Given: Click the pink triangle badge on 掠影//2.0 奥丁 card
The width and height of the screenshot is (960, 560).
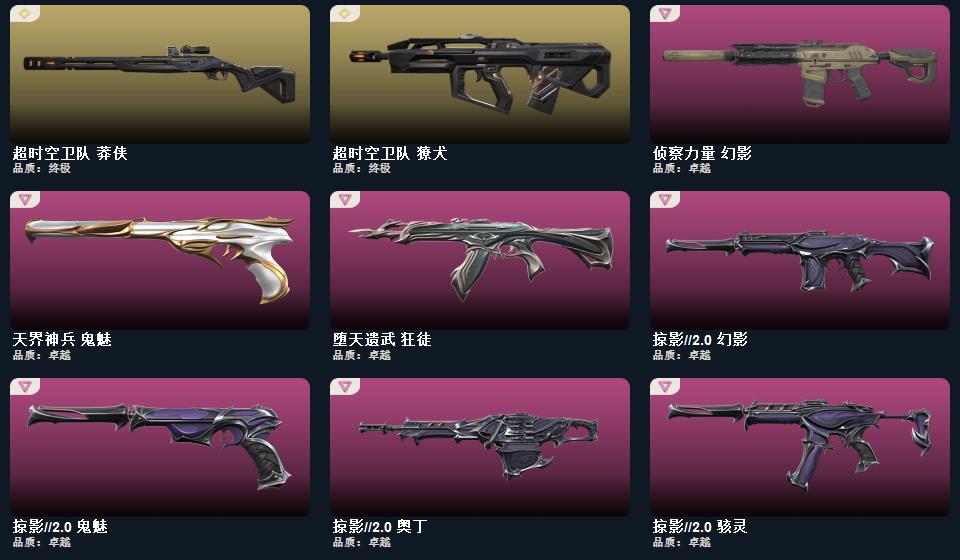Looking at the screenshot, I should 345,386.
